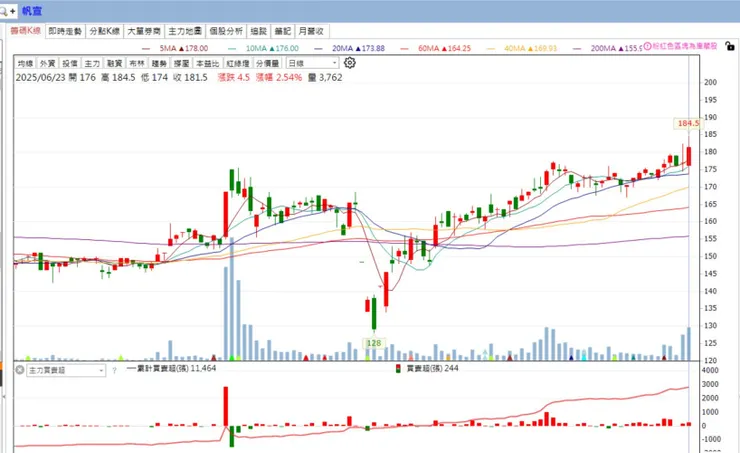Toggle the 分價量 volume profile button

268,63
